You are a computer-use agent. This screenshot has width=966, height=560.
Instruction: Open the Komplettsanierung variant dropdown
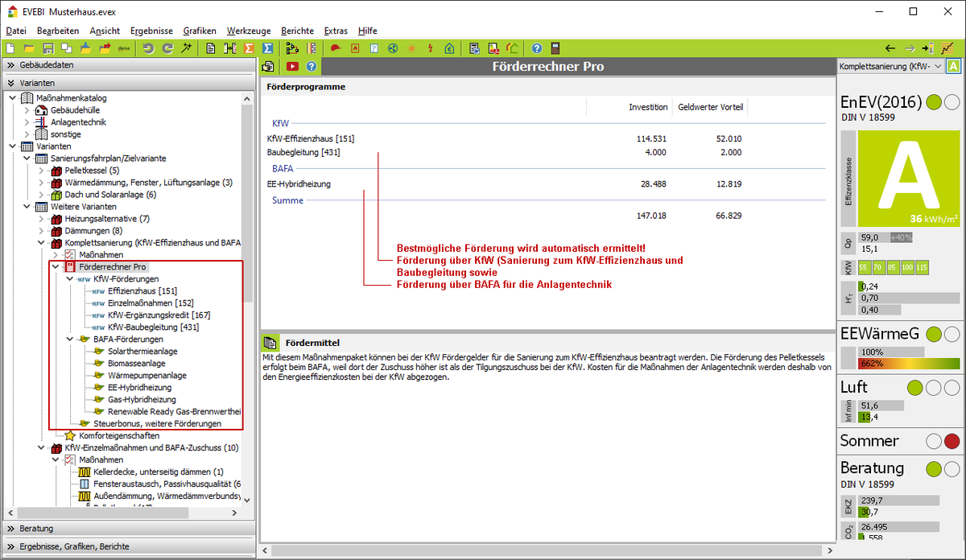(891, 66)
